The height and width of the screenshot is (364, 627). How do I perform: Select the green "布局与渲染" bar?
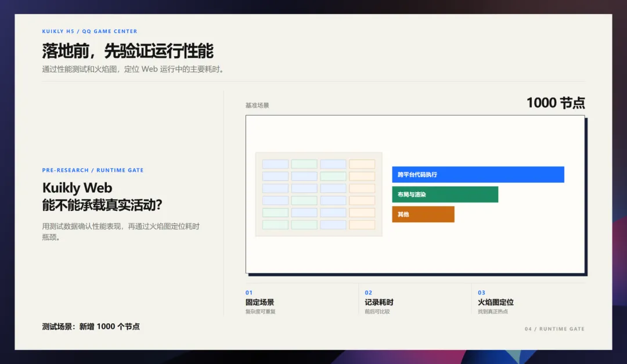445,194
